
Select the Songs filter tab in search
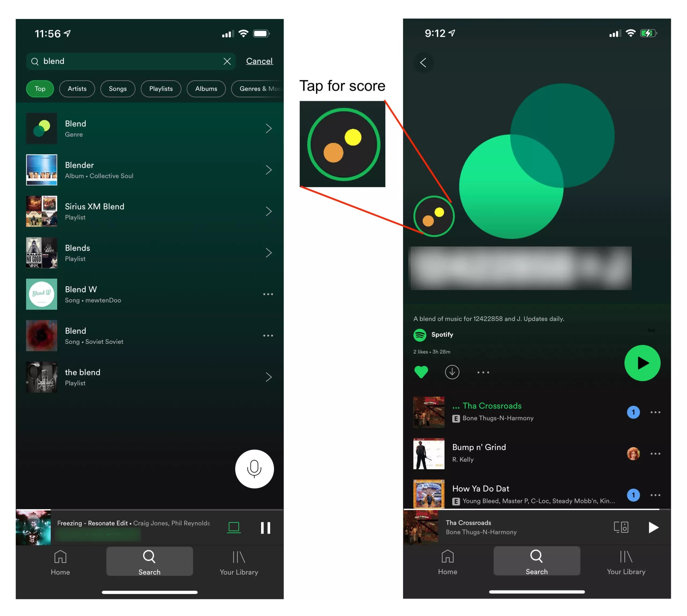click(x=116, y=89)
